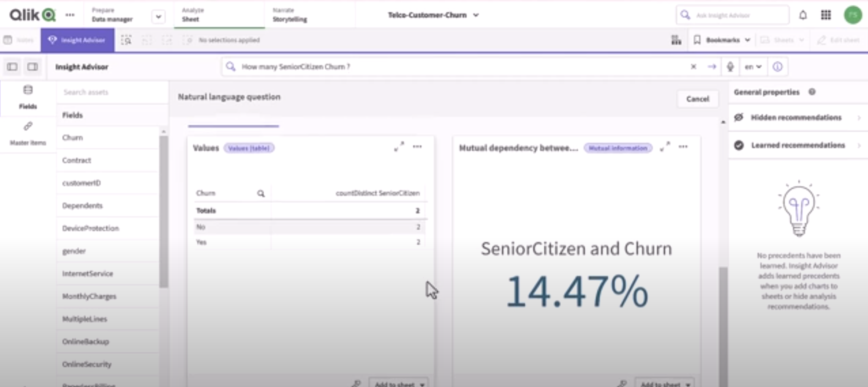Viewport: 868px width, 387px height.
Task: Click the microphone voice input icon
Action: (x=730, y=67)
